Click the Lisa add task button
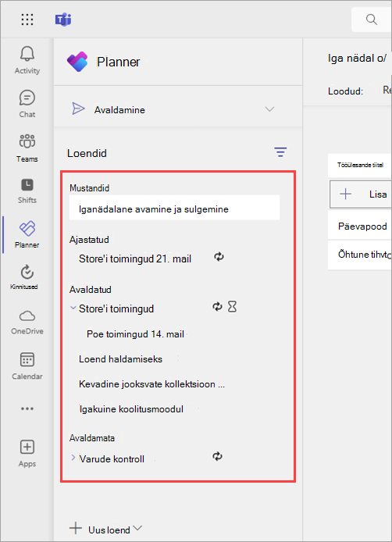The height and width of the screenshot is (542, 392). pos(361,194)
